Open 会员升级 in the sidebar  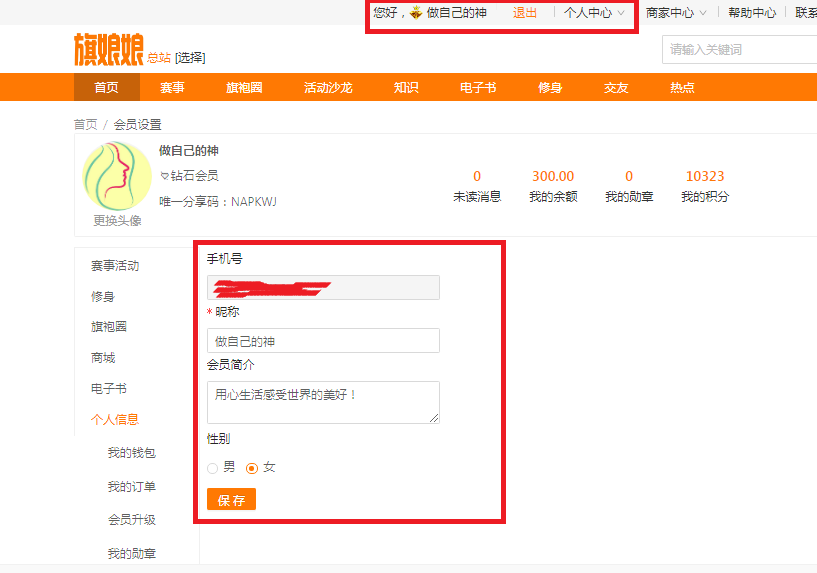coord(132,519)
